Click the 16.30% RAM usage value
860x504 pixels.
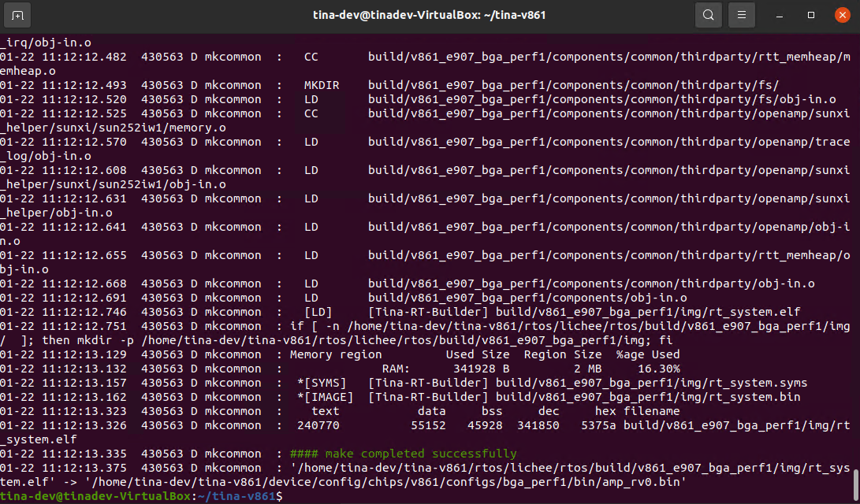point(658,369)
